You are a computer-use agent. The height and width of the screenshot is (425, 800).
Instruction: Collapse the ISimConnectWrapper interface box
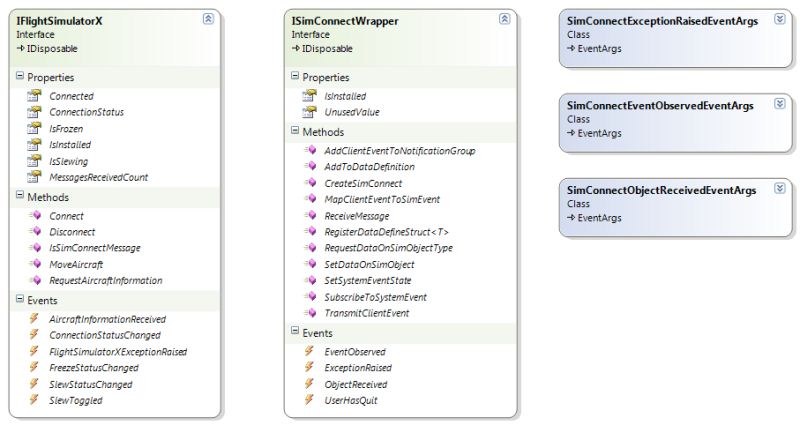point(504,19)
